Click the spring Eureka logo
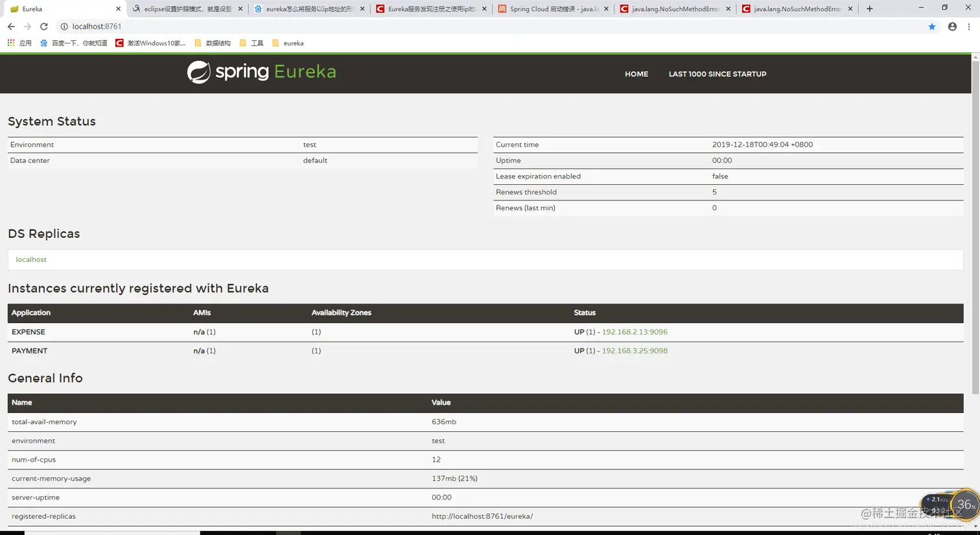The image size is (980, 535). coord(262,72)
